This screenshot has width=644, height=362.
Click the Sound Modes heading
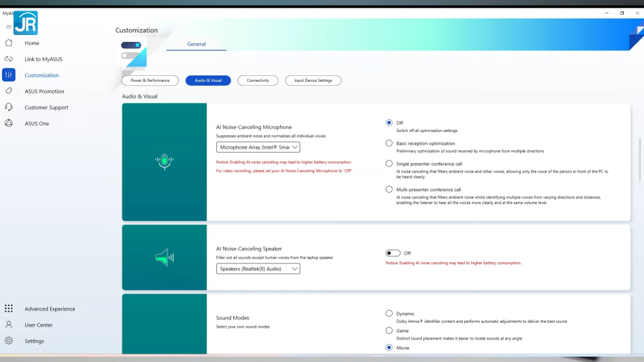pos(232,318)
